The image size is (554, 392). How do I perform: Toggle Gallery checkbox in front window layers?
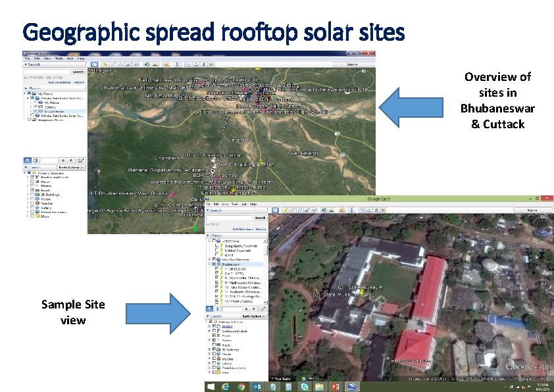point(214,363)
